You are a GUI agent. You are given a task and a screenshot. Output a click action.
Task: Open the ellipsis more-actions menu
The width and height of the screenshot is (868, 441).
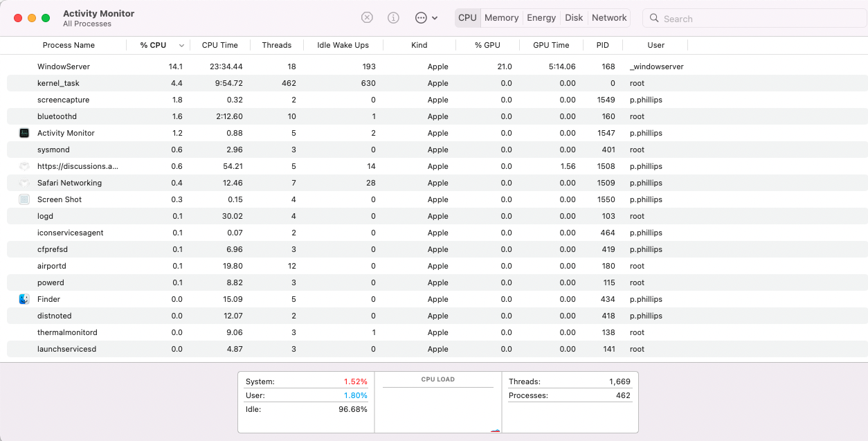[426, 18]
